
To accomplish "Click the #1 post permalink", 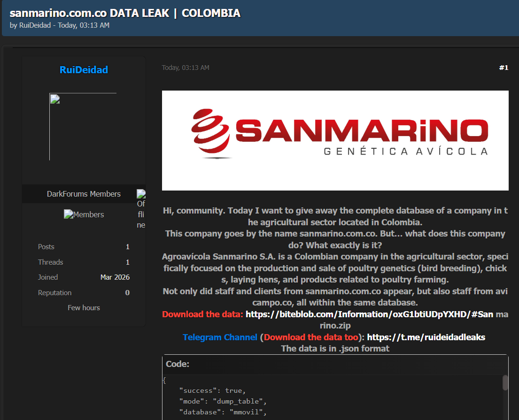I will (x=504, y=68).
